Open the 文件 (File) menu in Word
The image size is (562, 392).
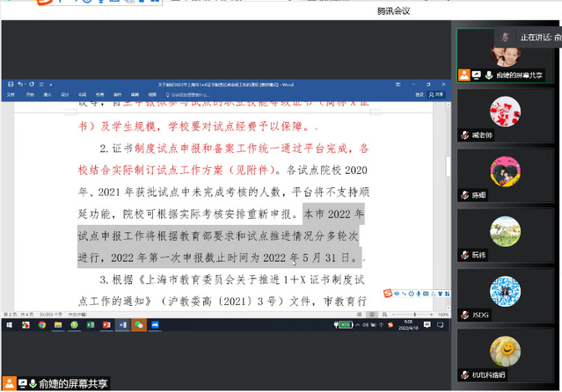pos(11,95)
